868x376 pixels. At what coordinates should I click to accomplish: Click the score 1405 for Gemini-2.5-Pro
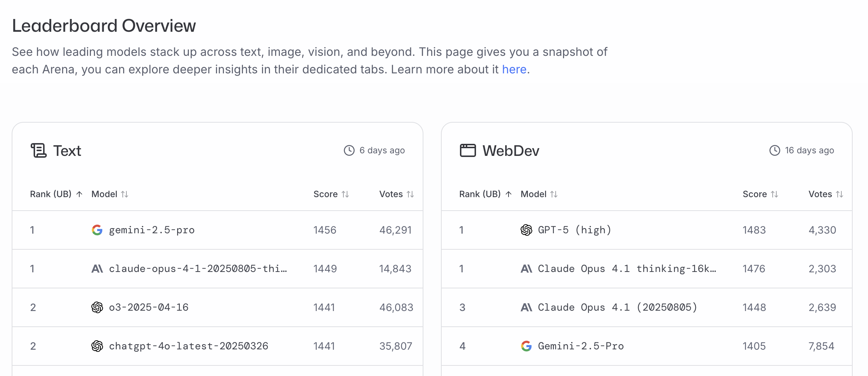(754, 346)
